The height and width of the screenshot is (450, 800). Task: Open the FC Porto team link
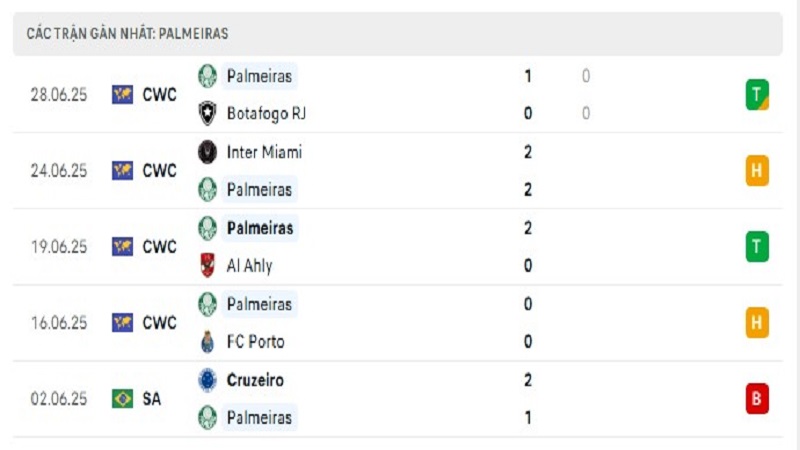coord(255,341)
